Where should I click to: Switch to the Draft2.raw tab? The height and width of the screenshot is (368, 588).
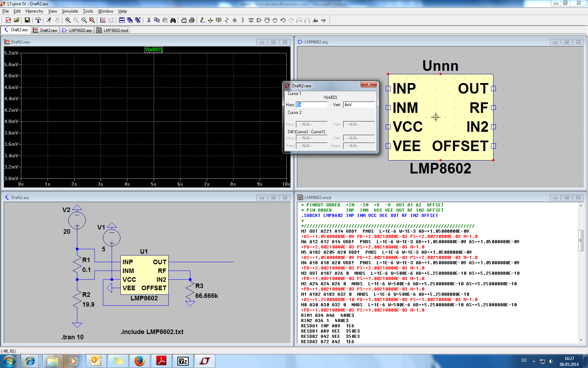[x=45, y=30]
